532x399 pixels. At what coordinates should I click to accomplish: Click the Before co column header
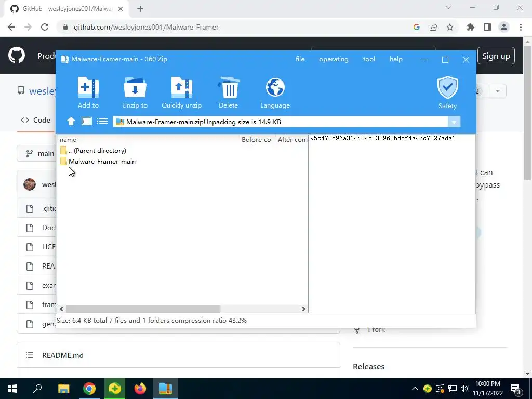coord(256,139)
